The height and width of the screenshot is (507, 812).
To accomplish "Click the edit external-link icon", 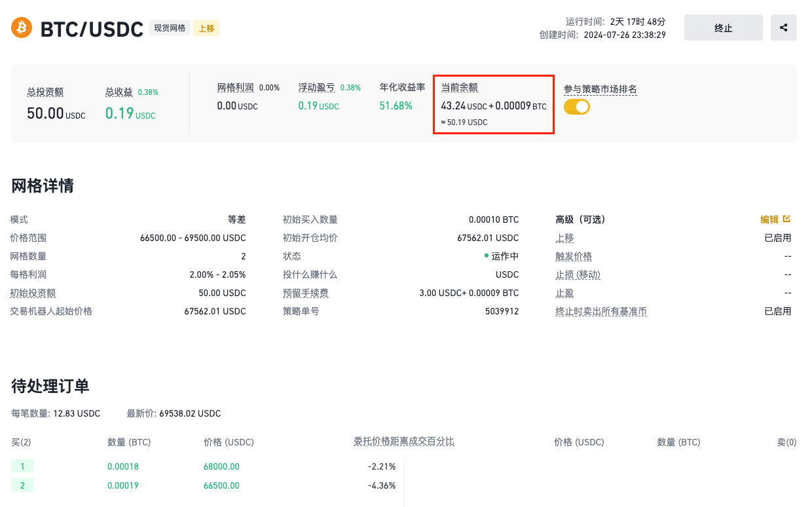I will pyautogui.click(x=786, y=219).
